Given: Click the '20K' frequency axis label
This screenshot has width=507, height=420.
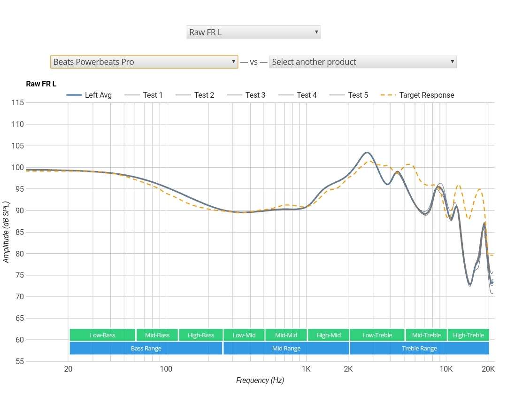Looking at the screenshot, I should tap(488, 369).
